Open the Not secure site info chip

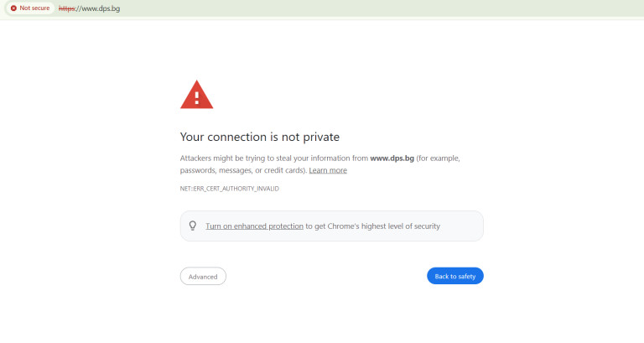30,8
